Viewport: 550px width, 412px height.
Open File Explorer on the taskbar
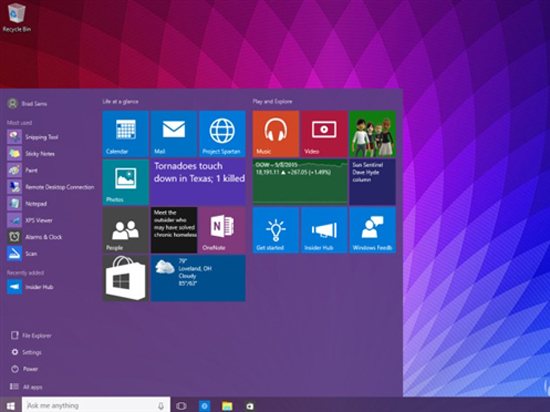tap(227, 406)
